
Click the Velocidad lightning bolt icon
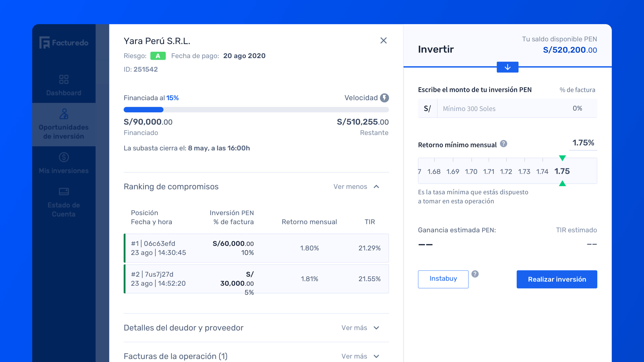pyautogui.click(x=384, y=98)
